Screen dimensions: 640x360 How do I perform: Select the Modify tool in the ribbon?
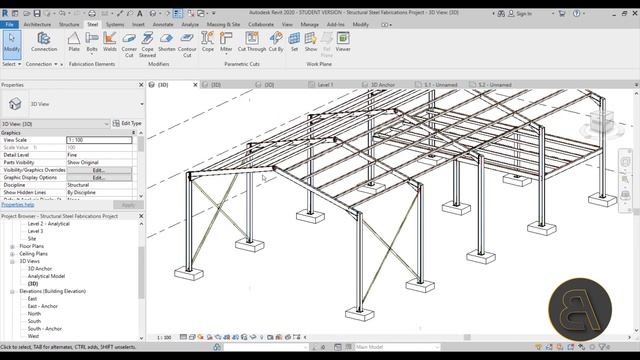click(11, 44)
